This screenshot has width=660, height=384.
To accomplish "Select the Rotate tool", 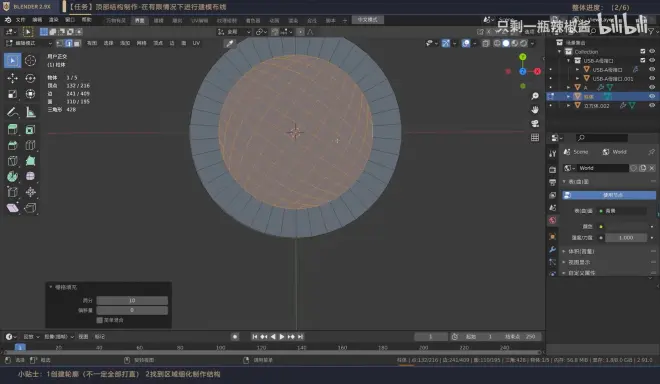I will 30,78.
